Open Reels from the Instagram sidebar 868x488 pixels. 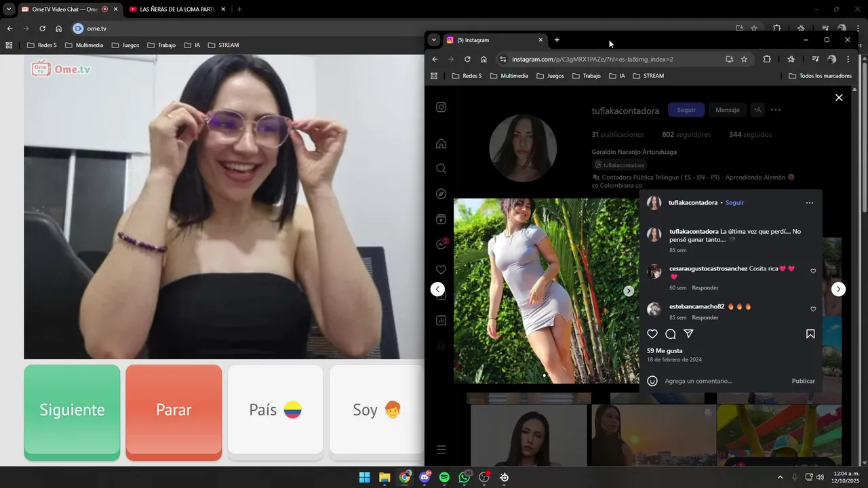point(441,219)
